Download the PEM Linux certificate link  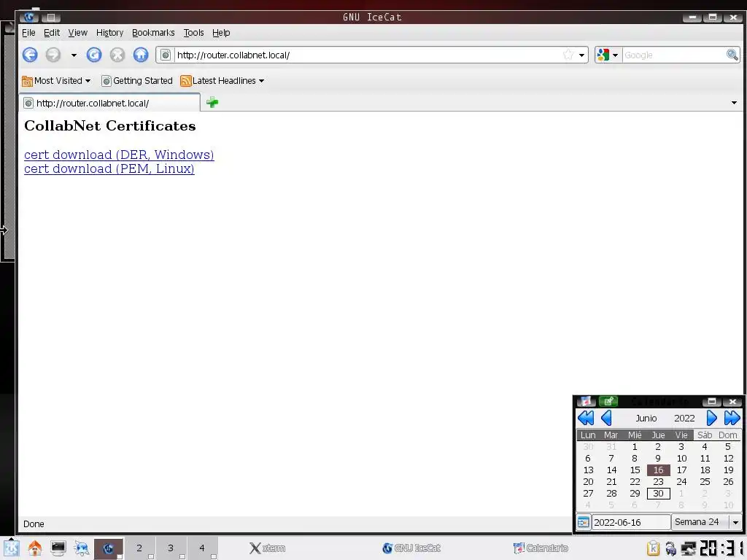pyautogui.click(x=109, y=168)
